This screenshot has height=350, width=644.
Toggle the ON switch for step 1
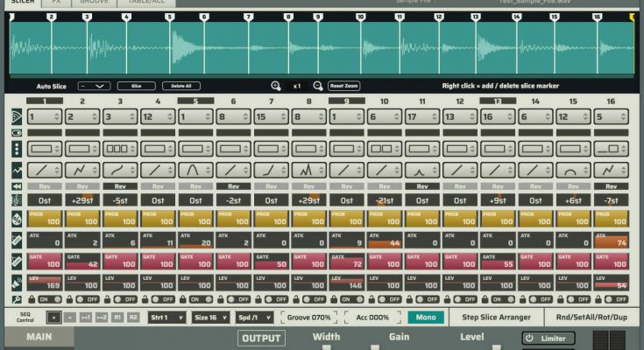point(47,299)
